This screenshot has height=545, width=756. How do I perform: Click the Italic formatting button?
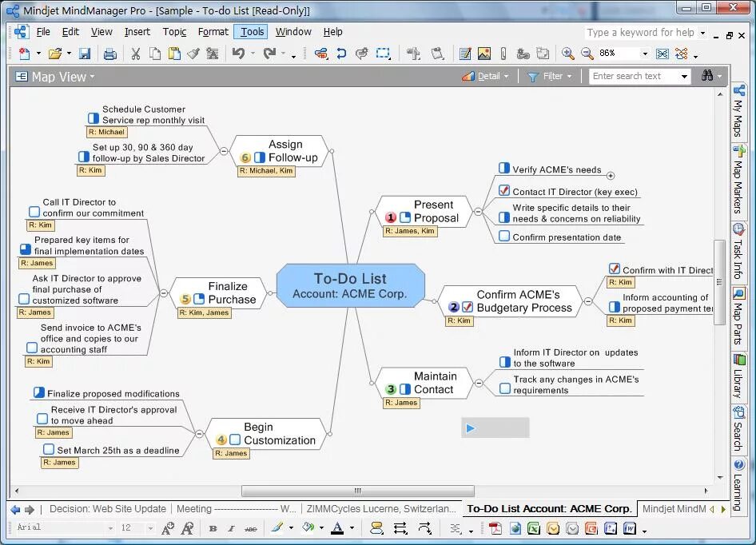(x=231, y=528)
